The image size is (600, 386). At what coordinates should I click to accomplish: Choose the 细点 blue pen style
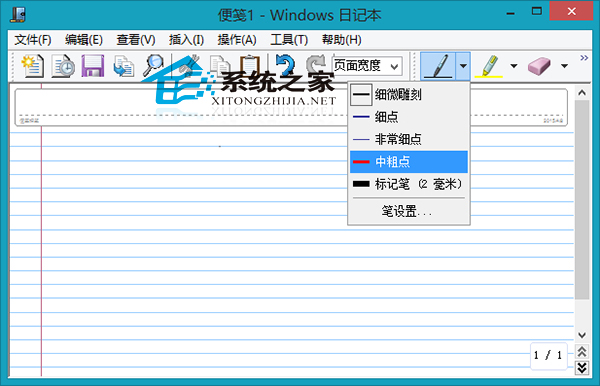[409, 117]
